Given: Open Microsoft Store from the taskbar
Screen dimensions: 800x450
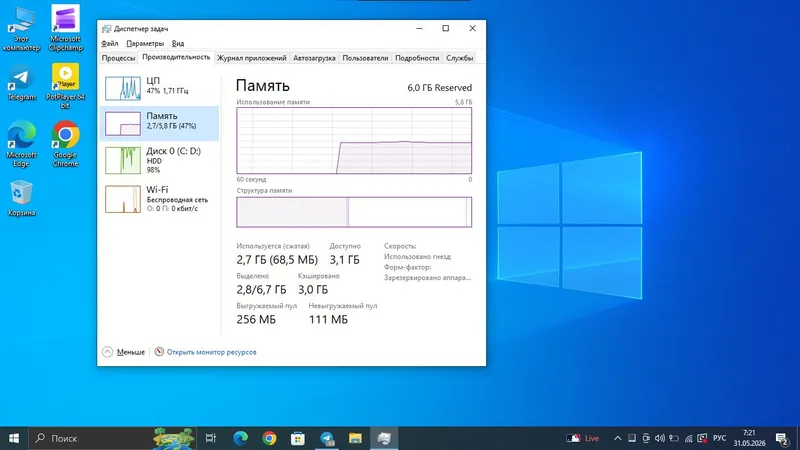Looking at the screenshot, I should pyautogui.click(x=298, y=438).
